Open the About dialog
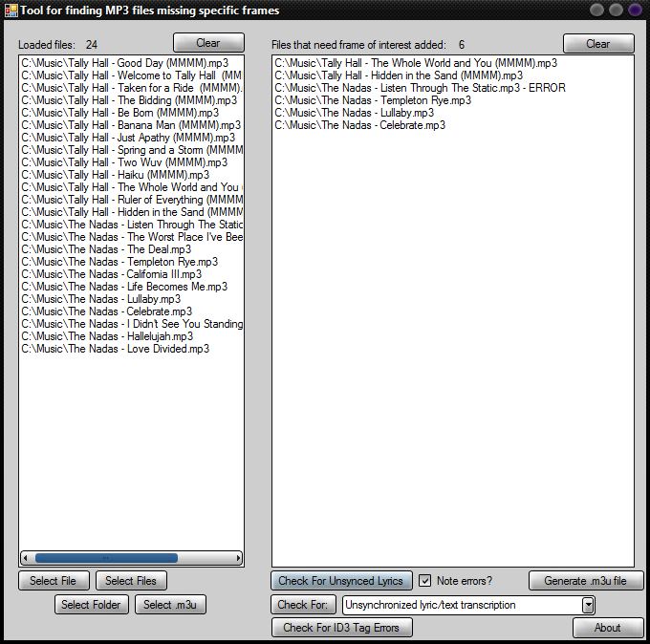Viewport: 650px width, 644px height. (x=608, y=628)
